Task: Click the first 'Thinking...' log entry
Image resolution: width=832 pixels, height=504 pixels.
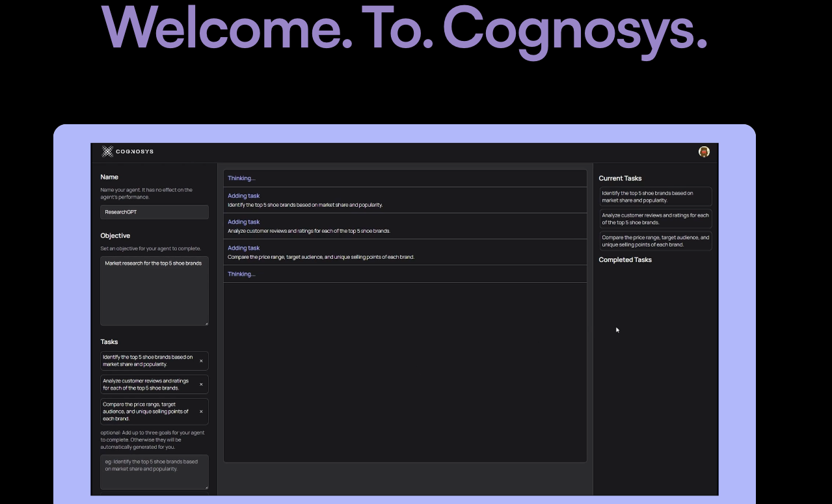Action: pyautogui.click(x=241, y=178)
